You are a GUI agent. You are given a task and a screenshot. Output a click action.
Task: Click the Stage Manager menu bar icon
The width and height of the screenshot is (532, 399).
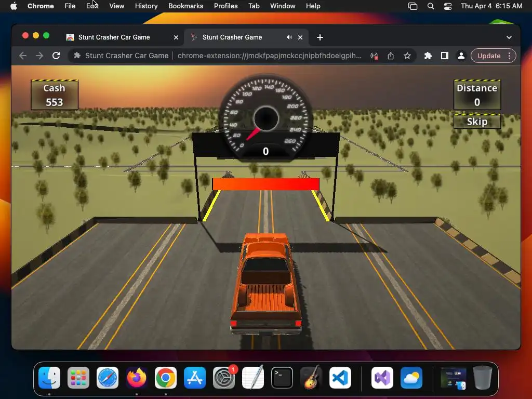(x=413, y=6)
